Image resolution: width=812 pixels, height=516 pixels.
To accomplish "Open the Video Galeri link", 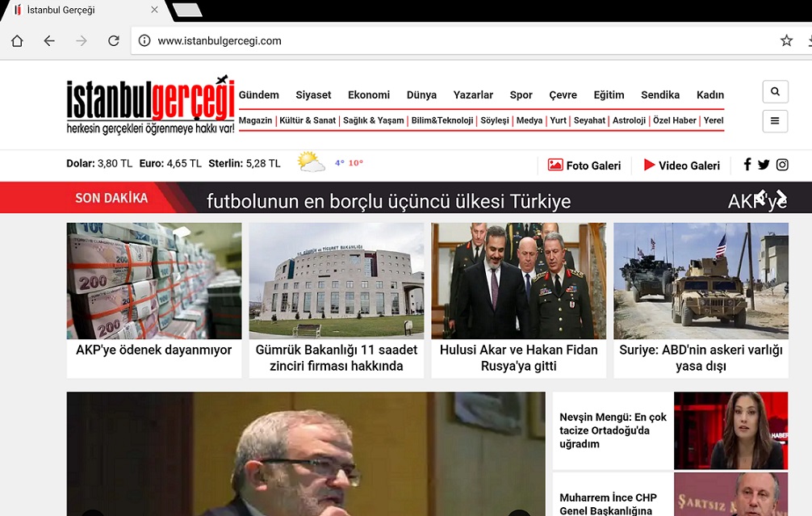I will click(681, 166).
